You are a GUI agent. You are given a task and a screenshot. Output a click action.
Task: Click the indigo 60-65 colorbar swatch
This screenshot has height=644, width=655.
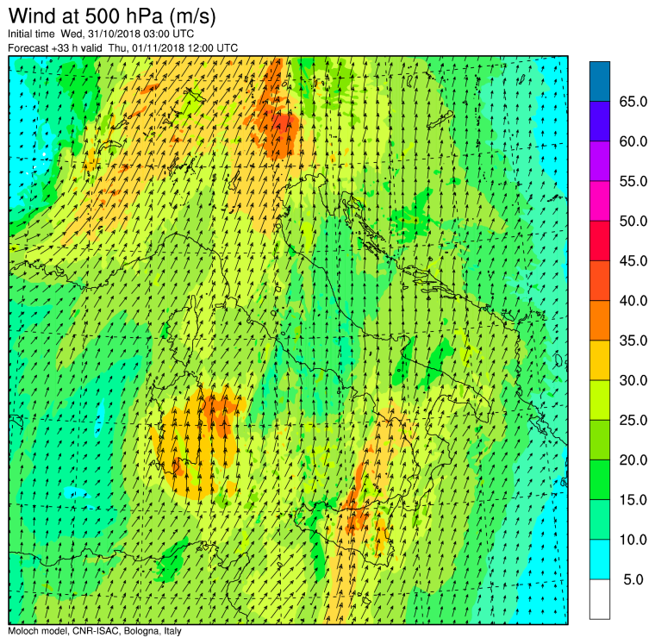[600, 122]
